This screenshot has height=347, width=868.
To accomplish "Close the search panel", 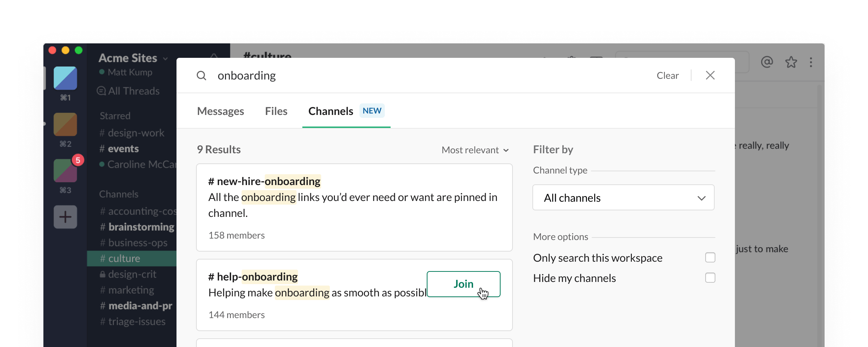I will (x=710, y=75).
